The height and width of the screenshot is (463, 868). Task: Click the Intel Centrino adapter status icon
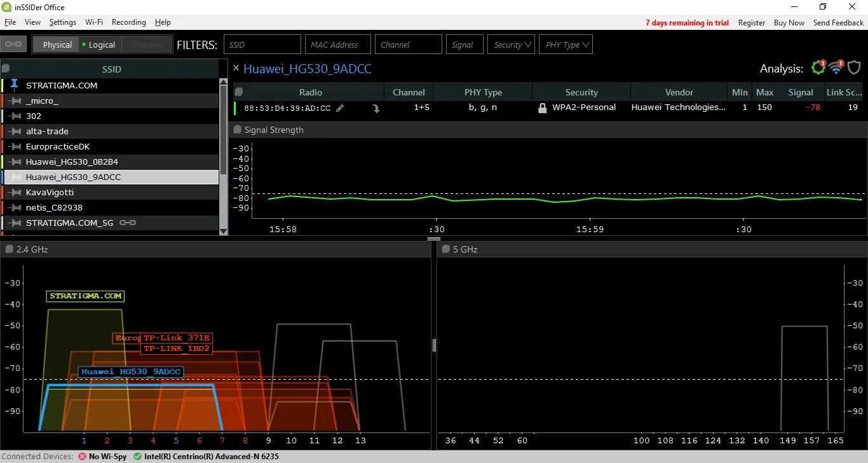pyautogui.click(x=138, y=457)
